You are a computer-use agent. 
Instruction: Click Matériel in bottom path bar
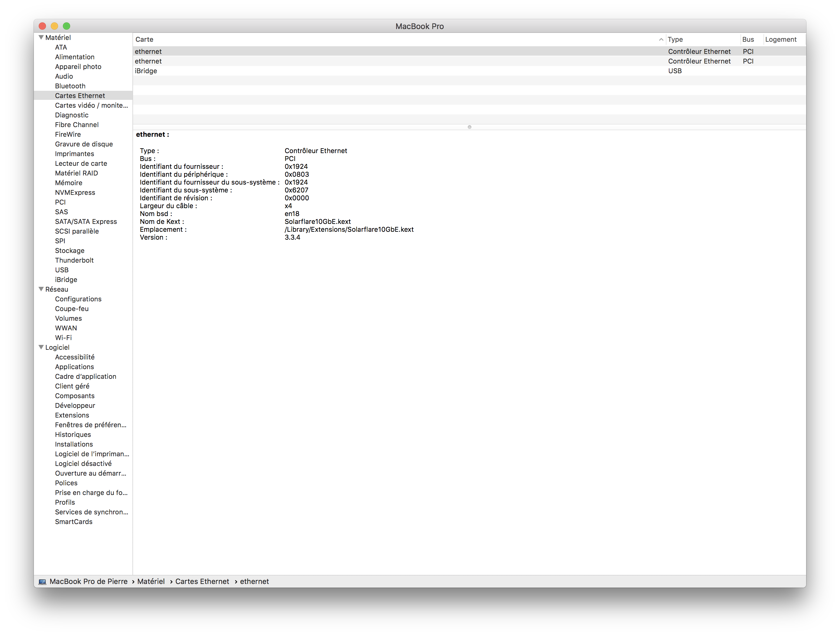tap(151, 582)
